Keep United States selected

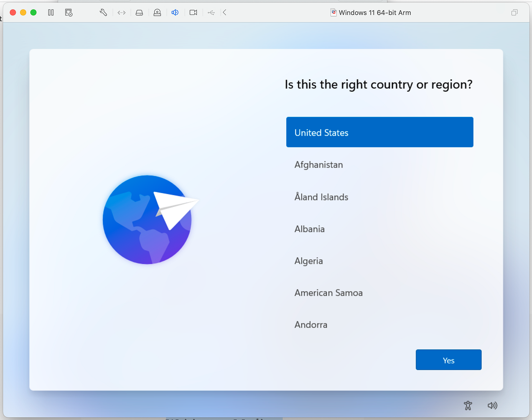tap(379, 132)
